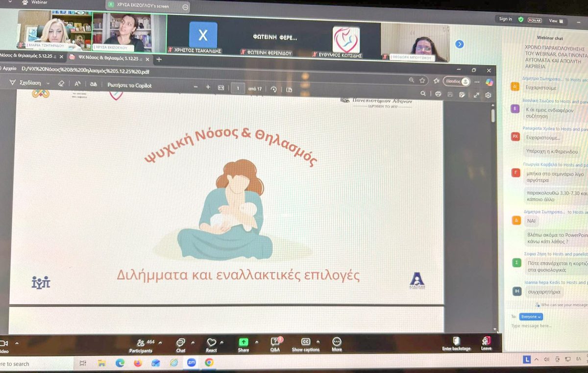Viewport: 588px width, 373px height.
Task: Open the Participants panel
Action: point(141,343)
